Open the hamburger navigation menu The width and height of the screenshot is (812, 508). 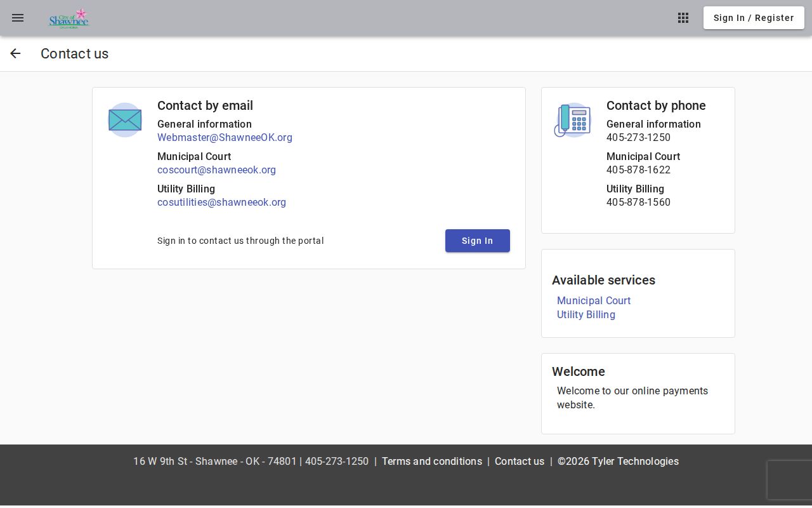(18, 18)
